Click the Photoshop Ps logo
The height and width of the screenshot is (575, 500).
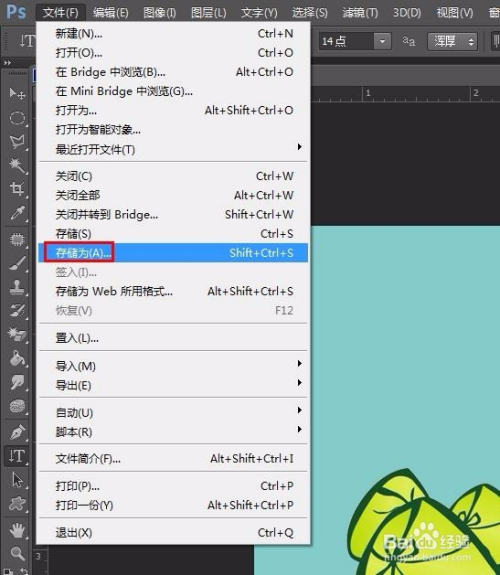[16, 12]
